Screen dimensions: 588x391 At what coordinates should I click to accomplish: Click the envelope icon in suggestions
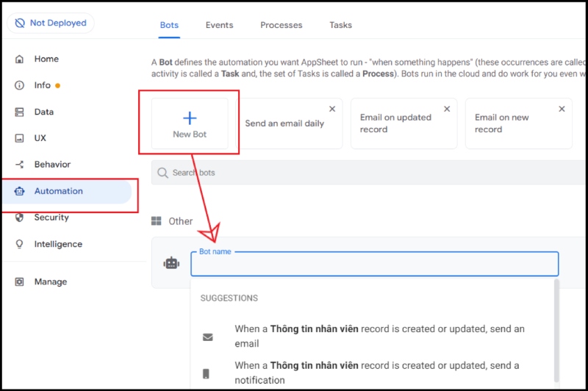(x=208, y=337)
